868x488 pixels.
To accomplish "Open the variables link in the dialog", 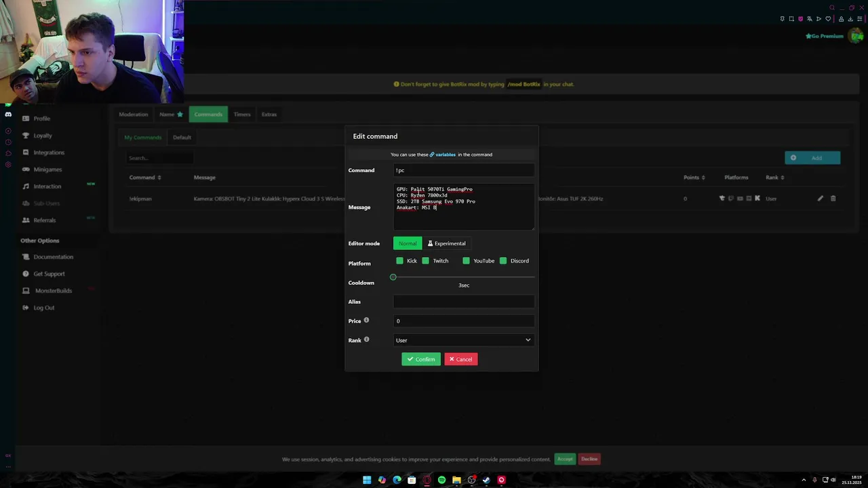I will [x=443, y=155].
